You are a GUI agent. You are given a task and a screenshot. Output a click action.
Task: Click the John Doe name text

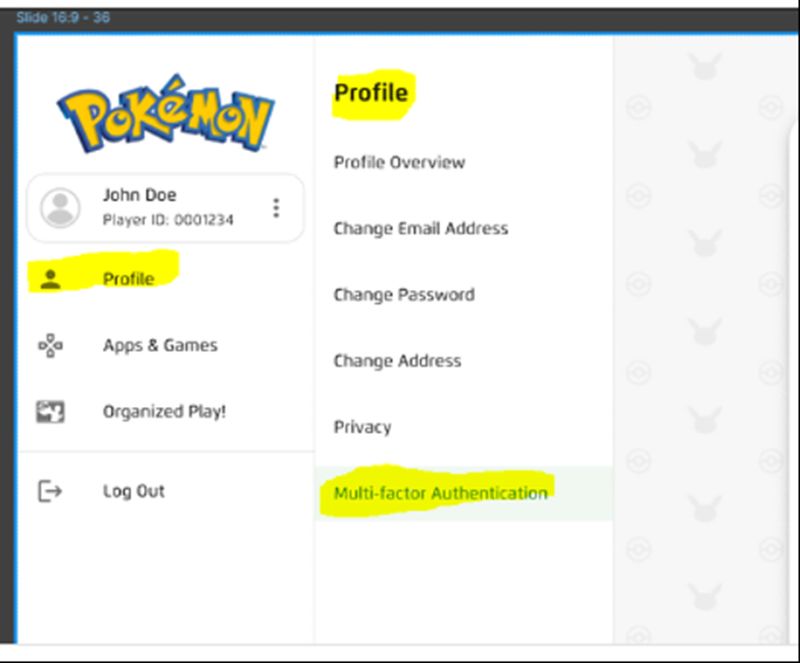click(139, 195)
